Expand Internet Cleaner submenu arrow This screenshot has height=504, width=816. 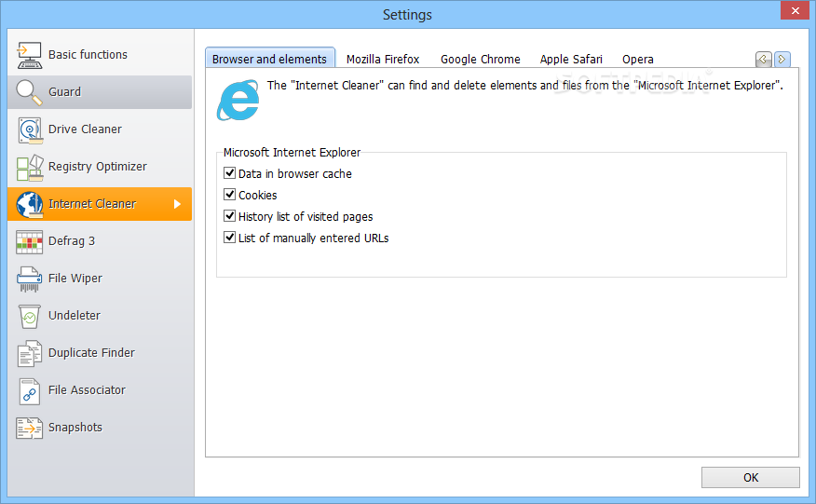[x=178, y=204]
